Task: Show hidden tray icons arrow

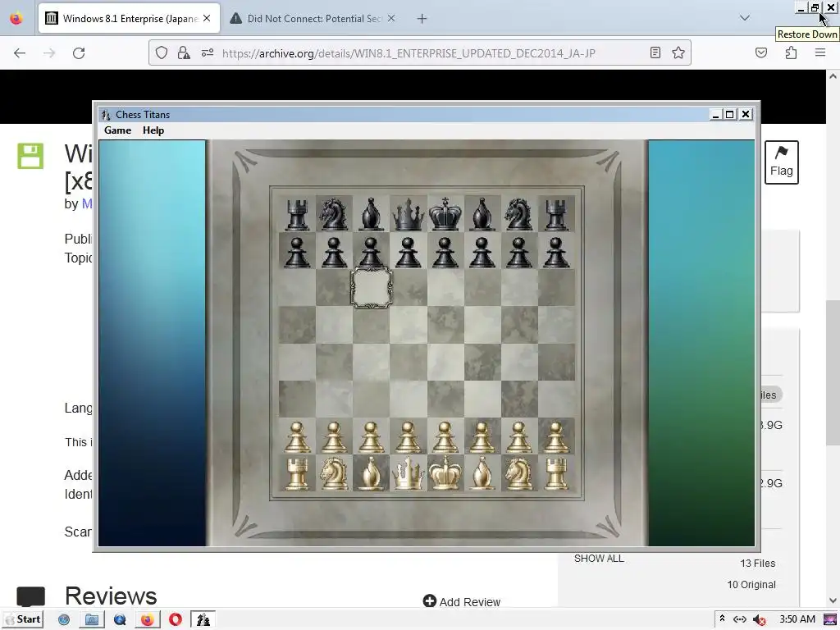Action: pos(722,619)
